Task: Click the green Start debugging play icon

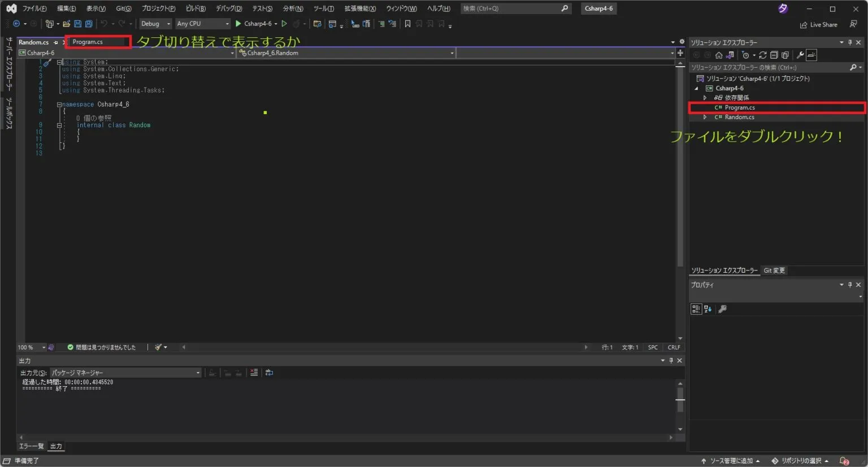Action: [238, 24]
